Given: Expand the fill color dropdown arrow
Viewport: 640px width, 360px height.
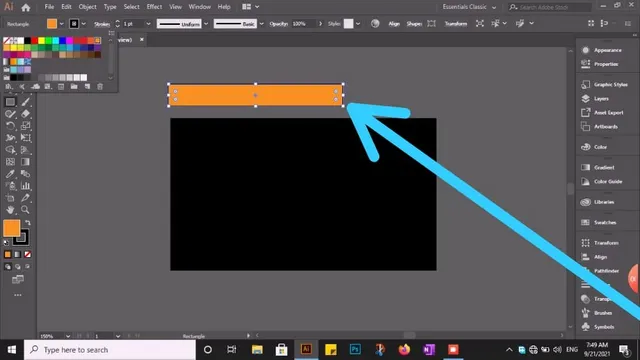Looking at the screenshot, I should (62, 24).
